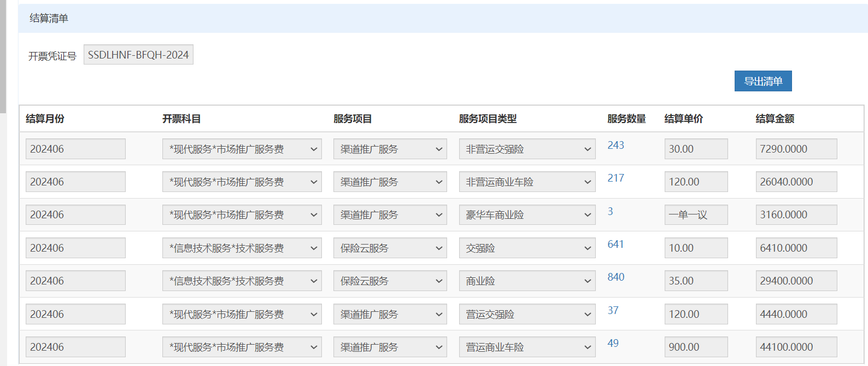This screenshot has height=366, width=868.
Task: Open 服务项目 dropdown in 非营运商业车险 row
Action: pos(390,182)
